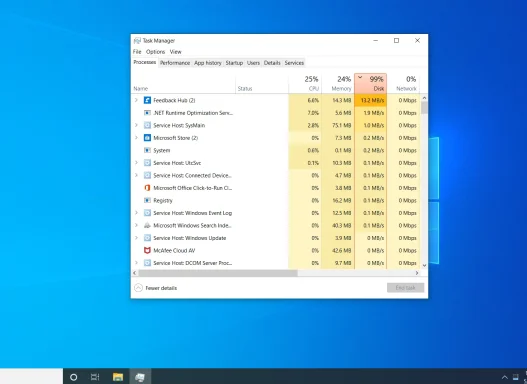The width and height of the screenshot is (527, 384).
Task: Click the scroll left arrow
Action: [x=135, y=273]
